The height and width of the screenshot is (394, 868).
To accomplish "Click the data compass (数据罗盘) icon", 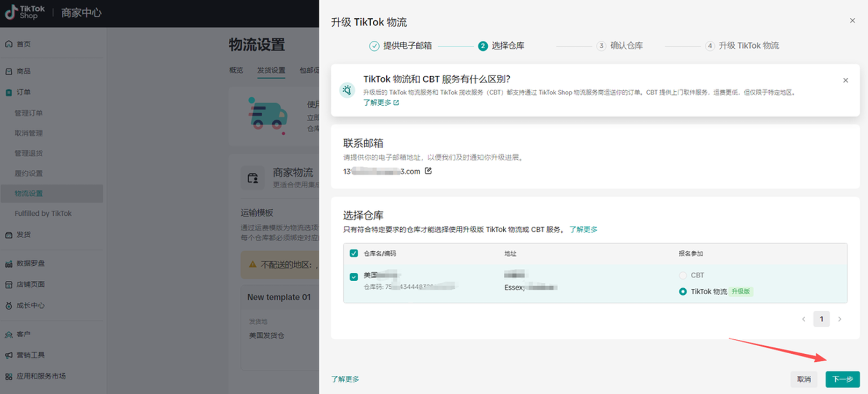I will [9, 264].
